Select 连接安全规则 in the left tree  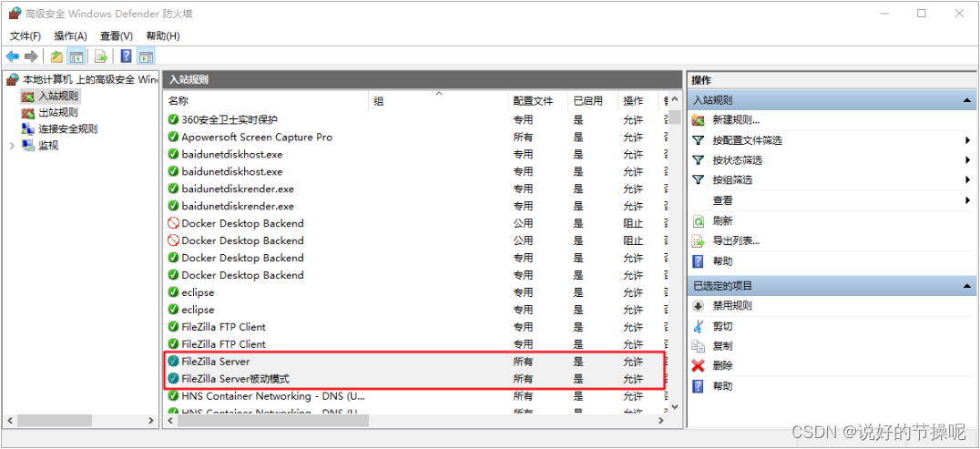pyautogui.click(x=68, y=128)
